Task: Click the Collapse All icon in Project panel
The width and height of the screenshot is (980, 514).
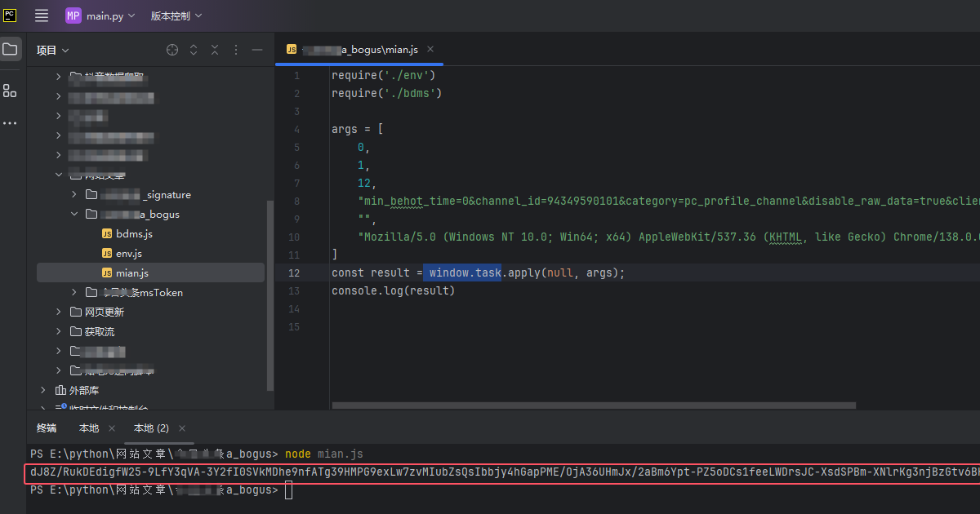Action: coord(215,50)
